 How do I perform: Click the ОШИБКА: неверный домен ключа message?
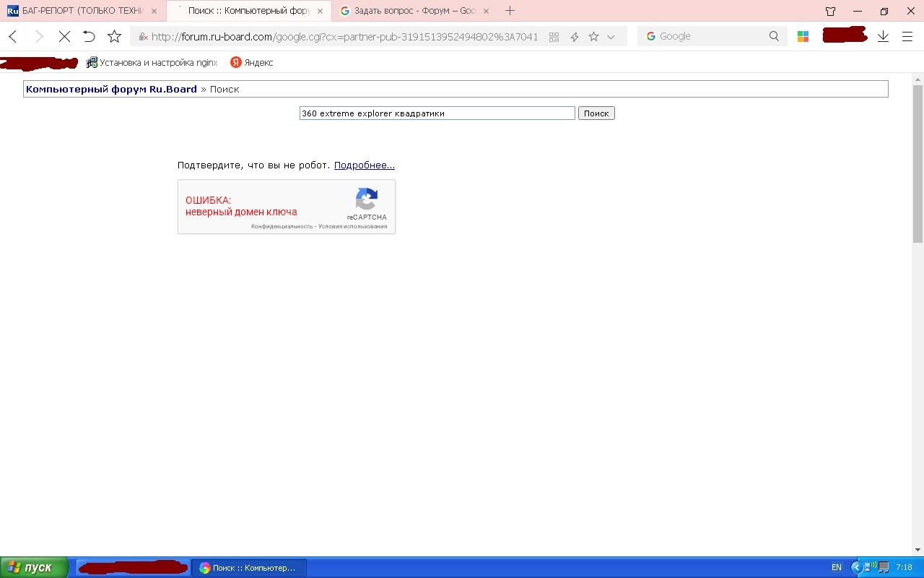(x=241, y=206)
